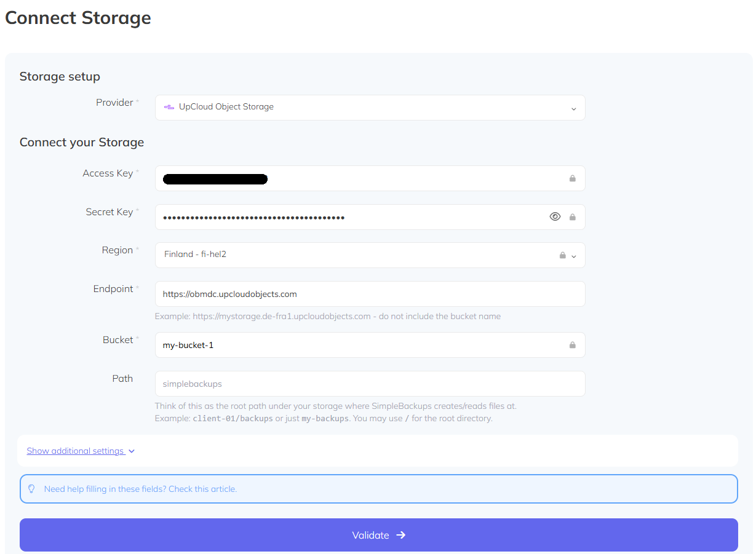
Task: Expand the additional settings section
Action: pos(76,451)
